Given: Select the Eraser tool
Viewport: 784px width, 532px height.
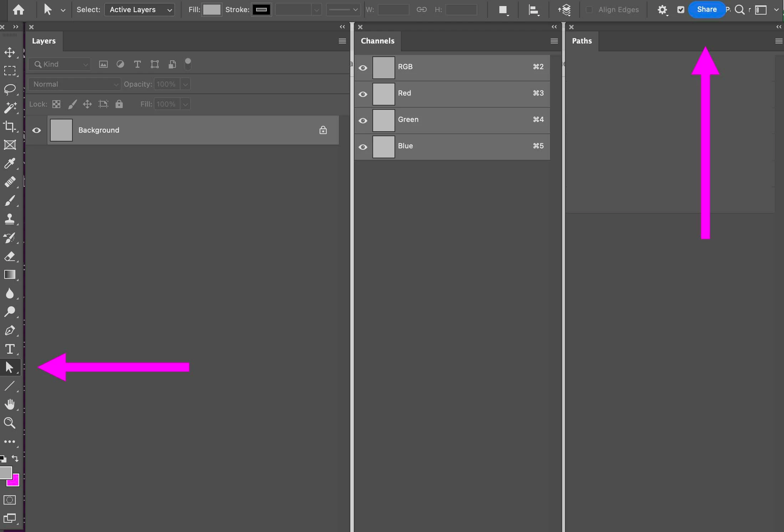Looking at the screenshot, I should 10,256.
